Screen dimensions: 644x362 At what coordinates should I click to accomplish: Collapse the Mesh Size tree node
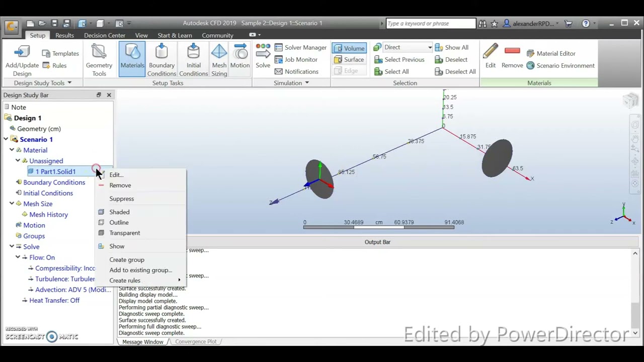12,204
